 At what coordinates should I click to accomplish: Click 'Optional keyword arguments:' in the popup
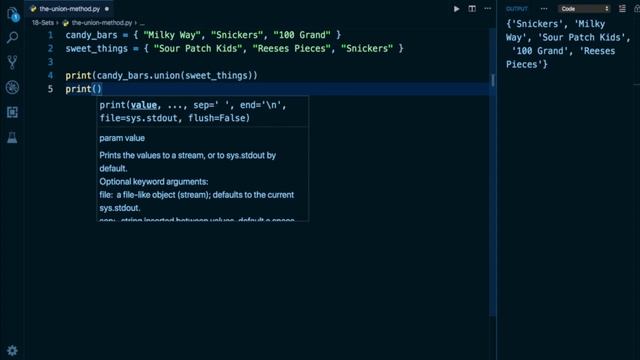(154, 182)
